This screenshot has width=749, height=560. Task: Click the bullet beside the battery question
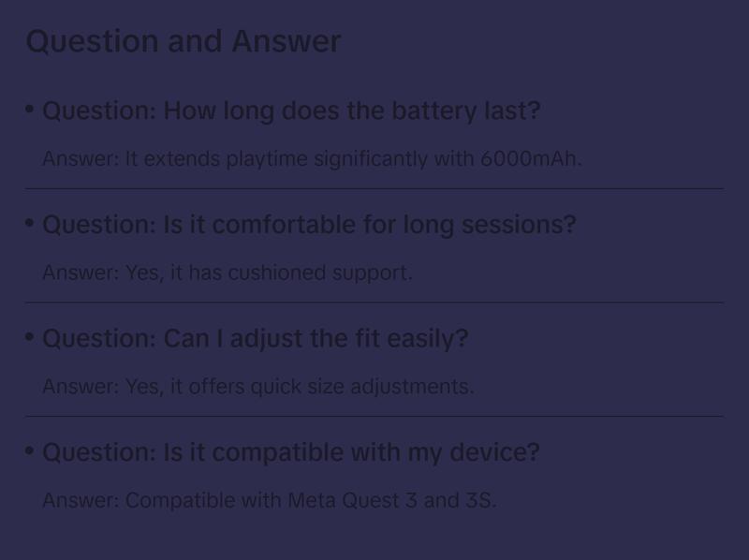coord(30,110)
